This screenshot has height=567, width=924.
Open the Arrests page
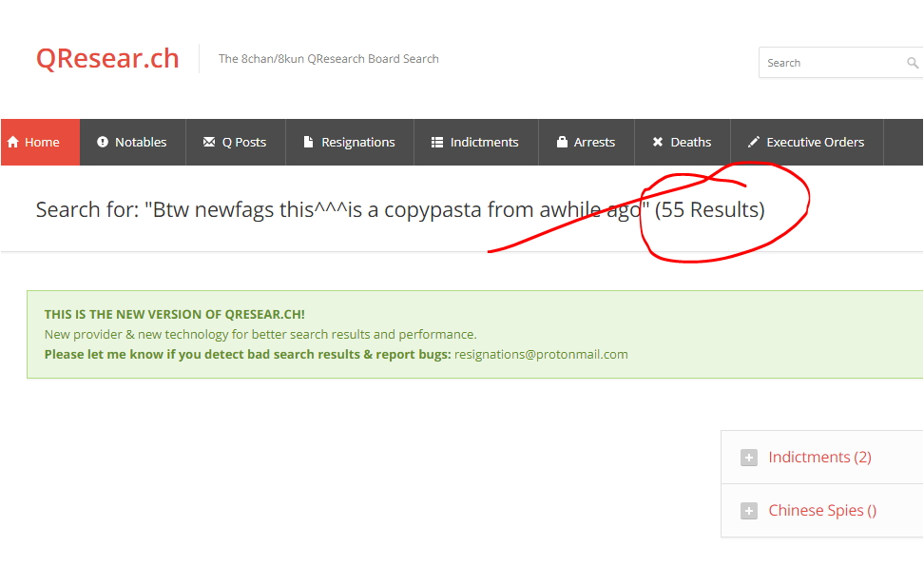tap(587, 142)
